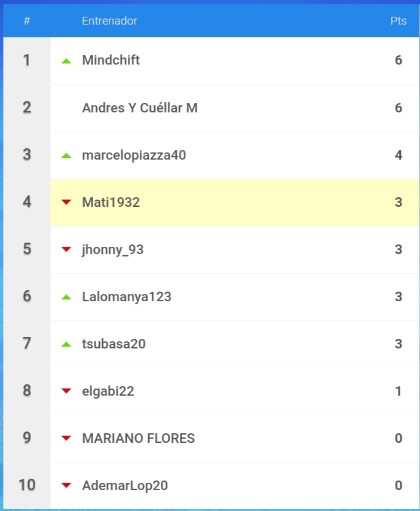Screen dimensions: 420x511
Task: Click the green up arrow beside tsubasa20
Action: 66,344
